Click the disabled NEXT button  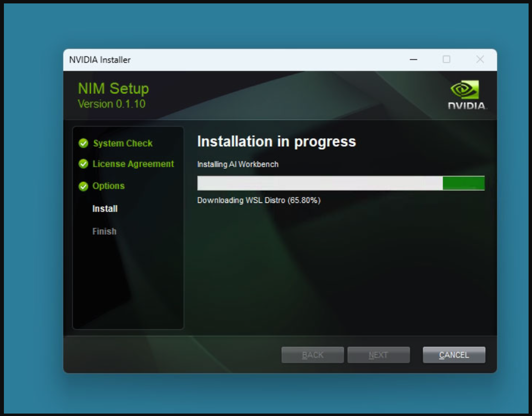click(378, 355)
